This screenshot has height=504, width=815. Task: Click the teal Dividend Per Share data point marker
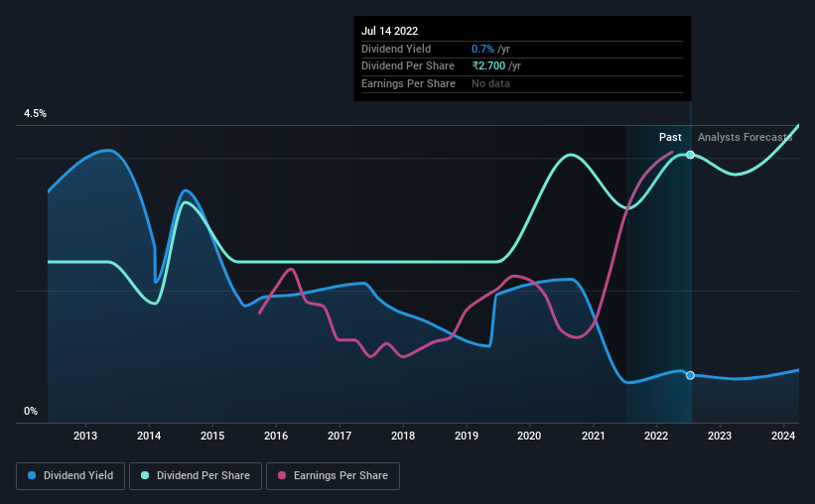[x=690, y=155]
